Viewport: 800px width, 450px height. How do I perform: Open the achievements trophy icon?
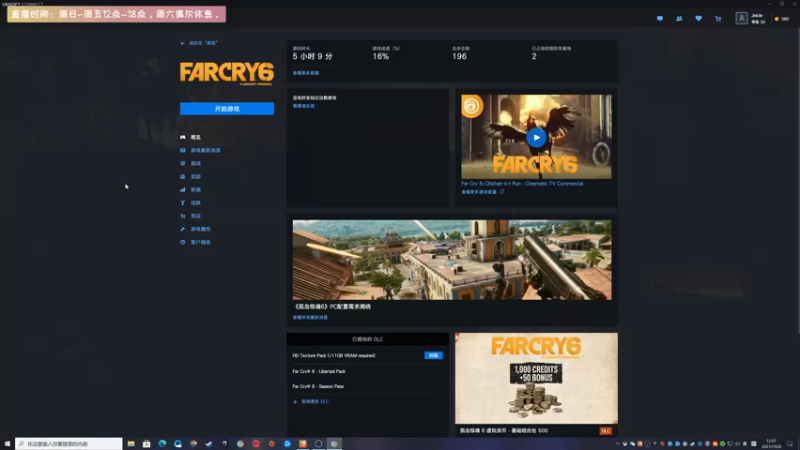pyautogui.click(x=183, y=203)
